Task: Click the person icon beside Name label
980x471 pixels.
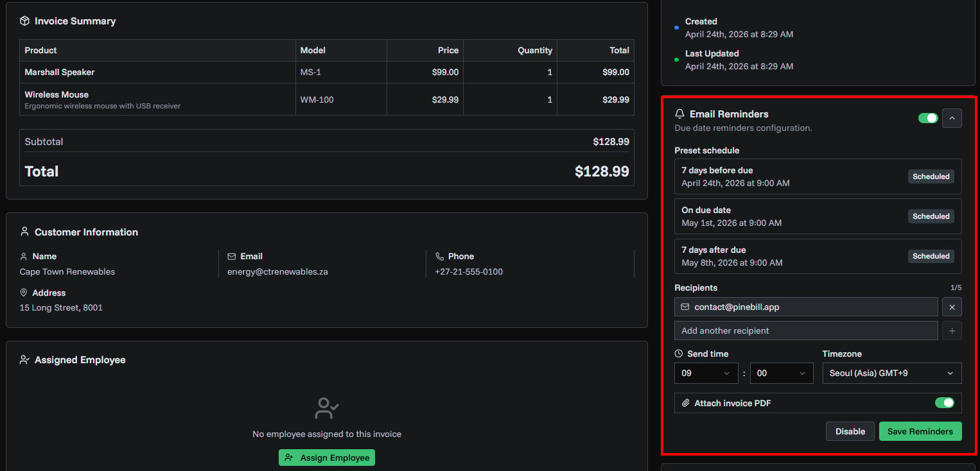Action: (24, 256)
